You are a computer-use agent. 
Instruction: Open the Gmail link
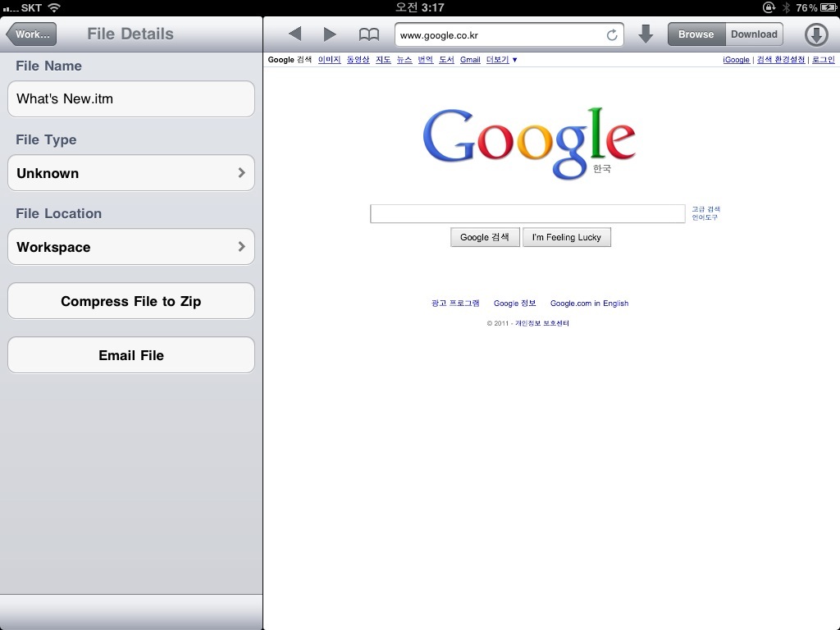[470, 59]
